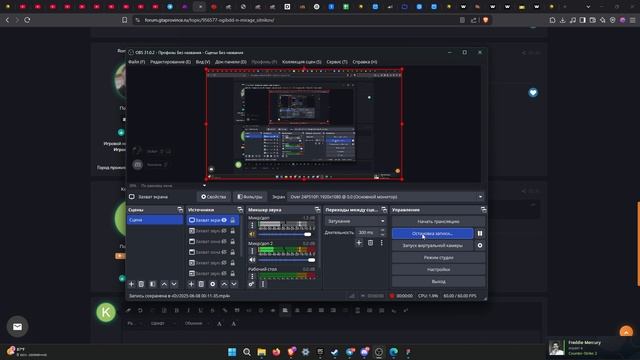This screenshot has height=360, width=640.
Task: Add a scene transition plus icon
Action: click(x=359, y=243)
